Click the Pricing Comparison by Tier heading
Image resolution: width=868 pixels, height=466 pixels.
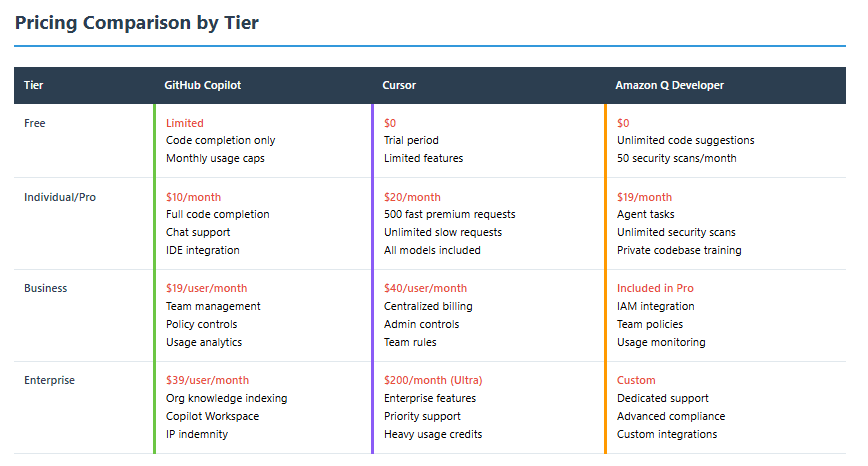click(x=137, y=23)
